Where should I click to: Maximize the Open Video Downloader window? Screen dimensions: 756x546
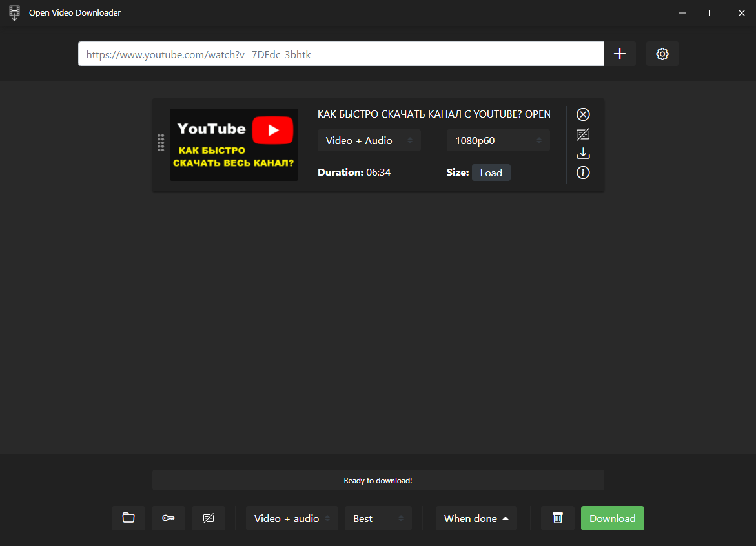[x=711, y=12]
